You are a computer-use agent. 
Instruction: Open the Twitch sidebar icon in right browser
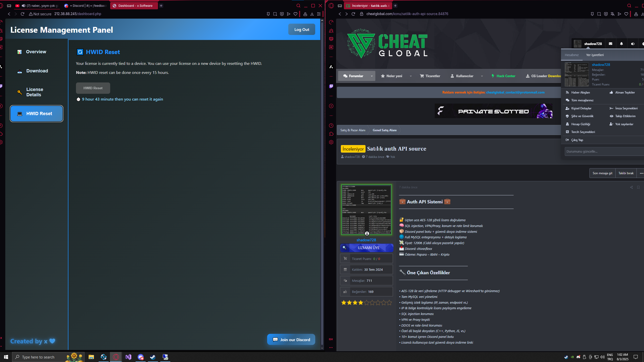click(x=331, y=86)
